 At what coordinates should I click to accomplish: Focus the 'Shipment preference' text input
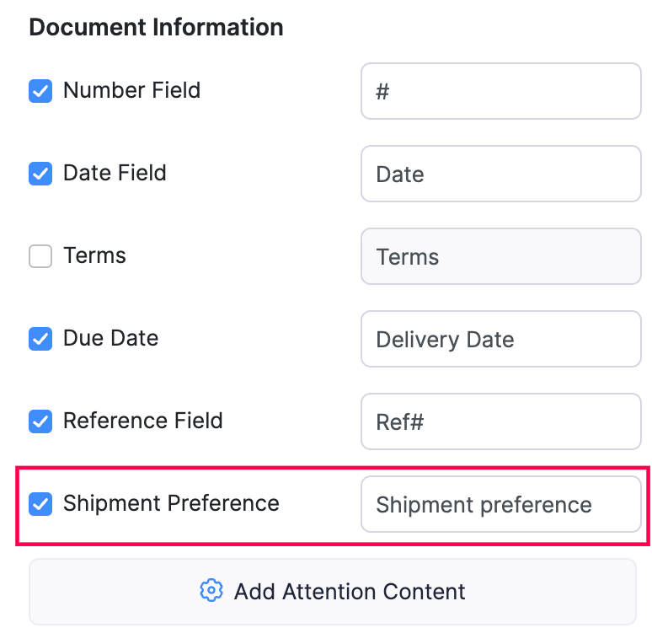500,504
